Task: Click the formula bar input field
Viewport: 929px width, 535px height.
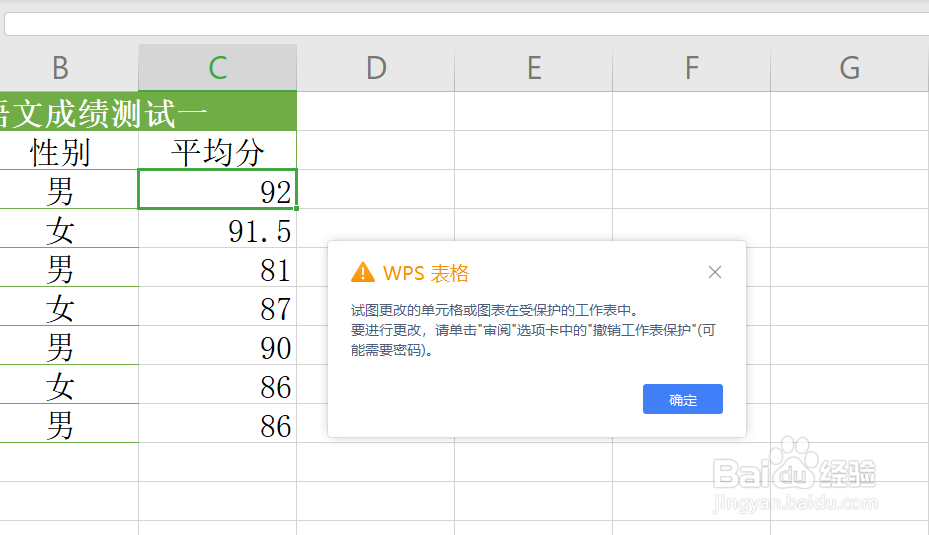Action: point(466,24)
